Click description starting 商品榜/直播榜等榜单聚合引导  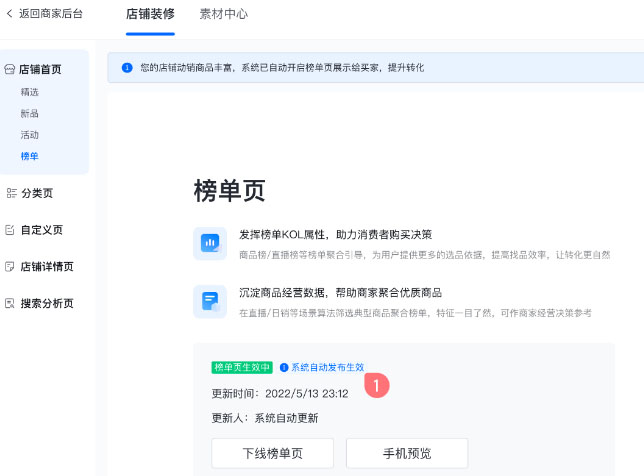425,255
